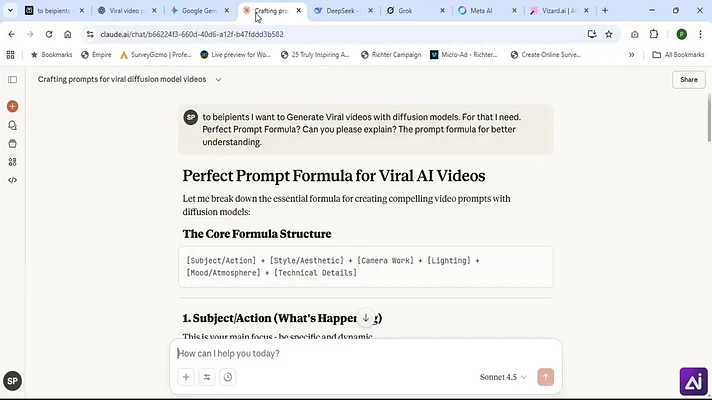This screenshot has height=400, width=712.
Task: Switch to the DeepSeek browser tab
Action: 344,10
